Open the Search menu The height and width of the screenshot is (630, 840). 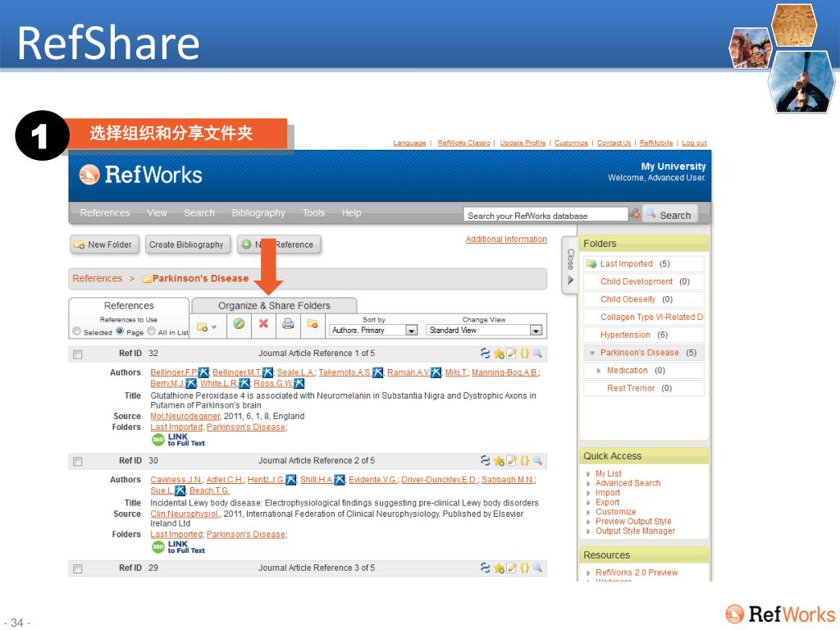(199, 212)
